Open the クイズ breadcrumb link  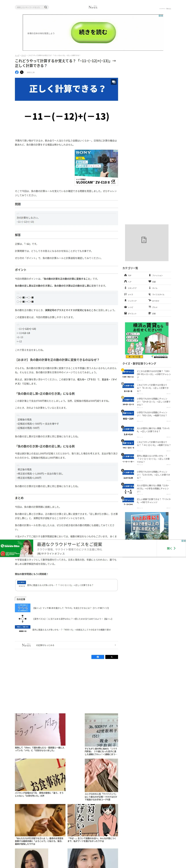coord(24,55)
